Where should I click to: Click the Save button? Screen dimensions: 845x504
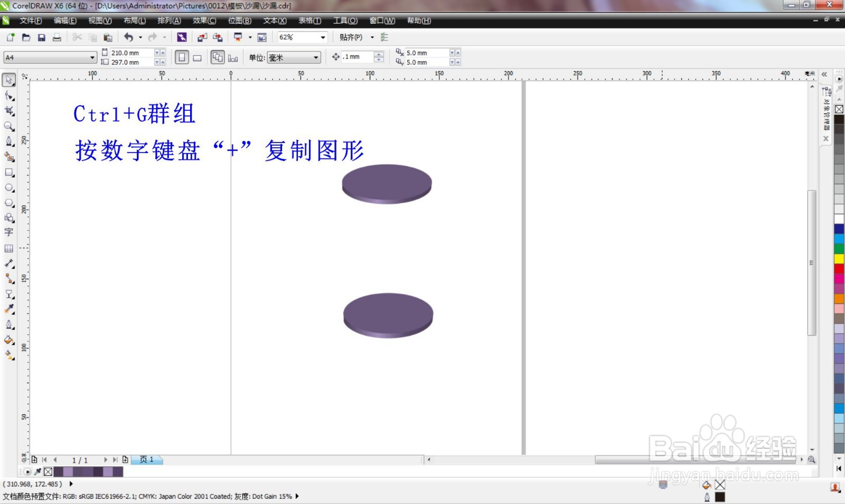pos(42,37)
